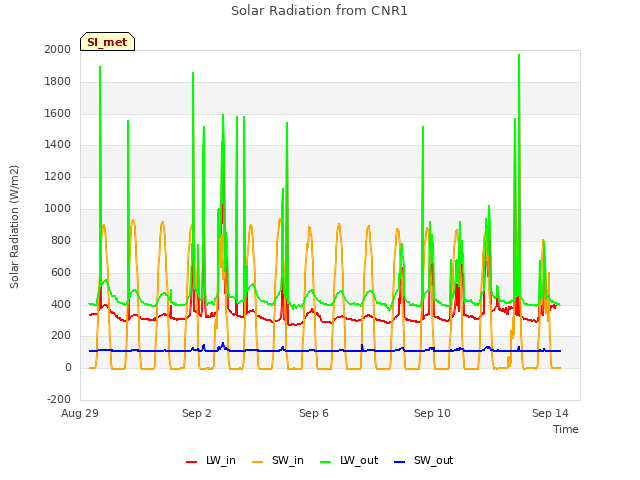The width and height of the screenshot is (640, 480).
Task: Click the 1000 y-axis tick label
Action: click(x=58, y=208)
